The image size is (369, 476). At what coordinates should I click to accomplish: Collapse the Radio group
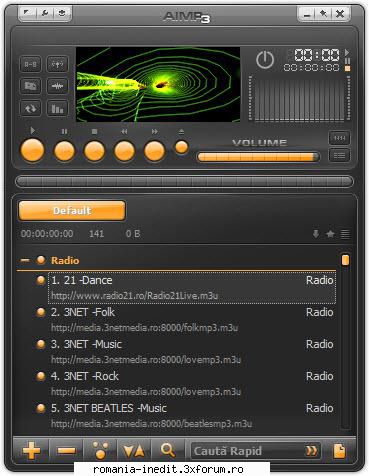pyautogui.click(x=25, y=260)
